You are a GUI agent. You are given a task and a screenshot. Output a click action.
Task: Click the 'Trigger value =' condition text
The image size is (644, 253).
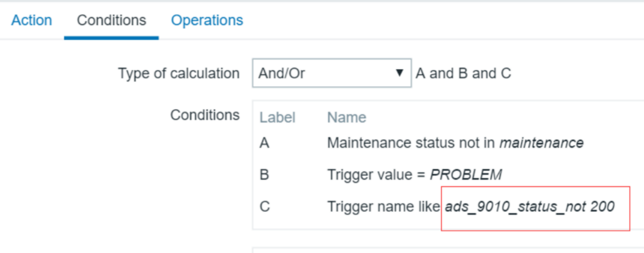coord(377,175)
